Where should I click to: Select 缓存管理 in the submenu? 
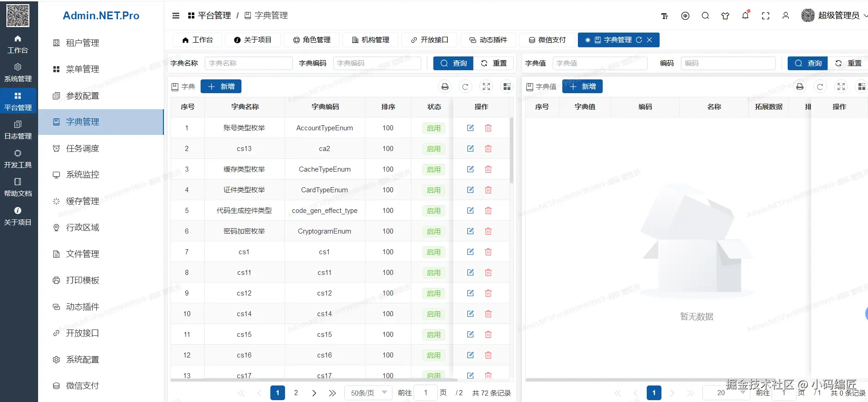coord(101,201)
